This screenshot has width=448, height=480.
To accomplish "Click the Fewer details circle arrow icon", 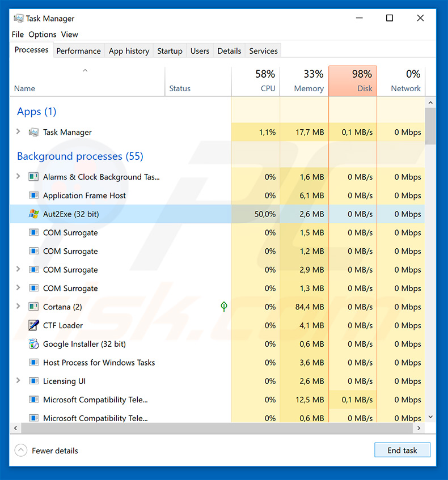I will point(21,451).
